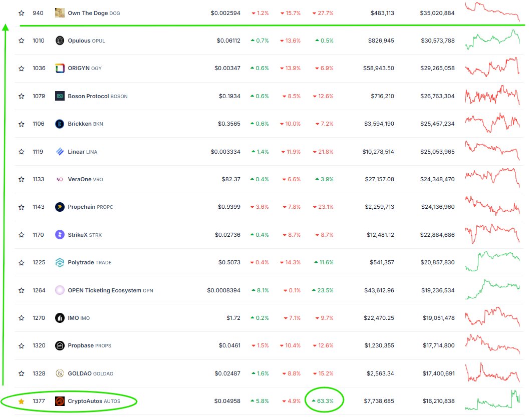The image size is (532, 417).
Task: Open the VeraOne coin logo
Action: 60,179
